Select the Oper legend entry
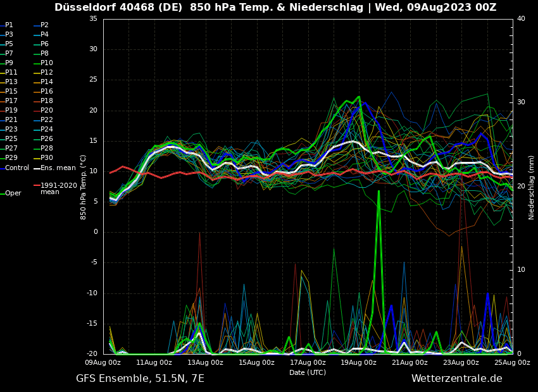Viewport: 538px width, 392px height. tap(13, 193)
